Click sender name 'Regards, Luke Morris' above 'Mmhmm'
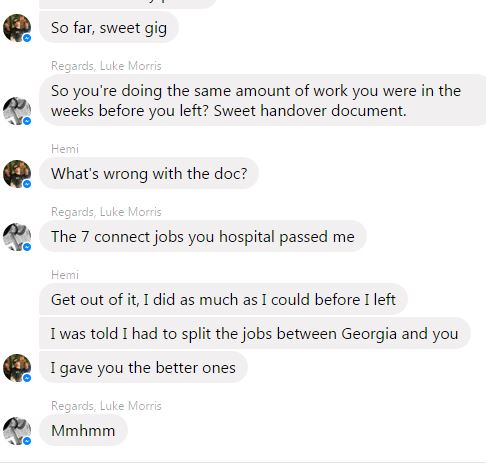The width and height of the screenshot is (486, 468). [106, 406]
